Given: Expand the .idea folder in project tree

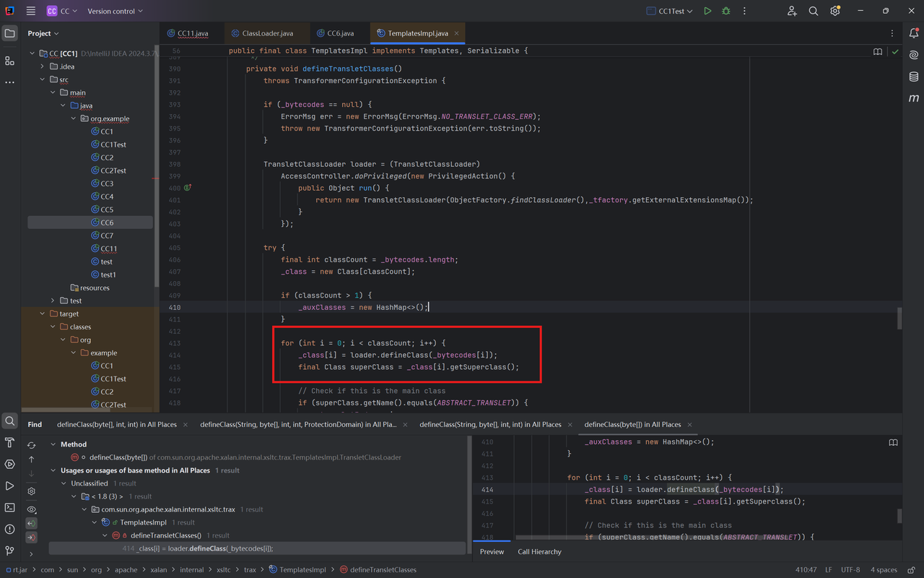Looking at the screenshot, I should (x=43, y=66).
